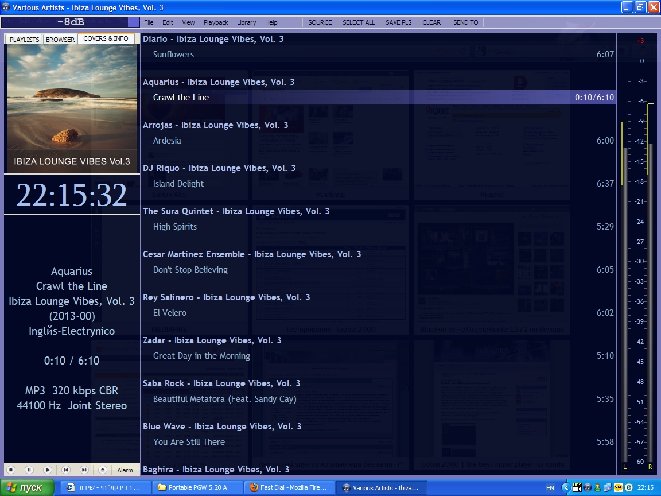Click the Clear playlist button

pos(432,22)
